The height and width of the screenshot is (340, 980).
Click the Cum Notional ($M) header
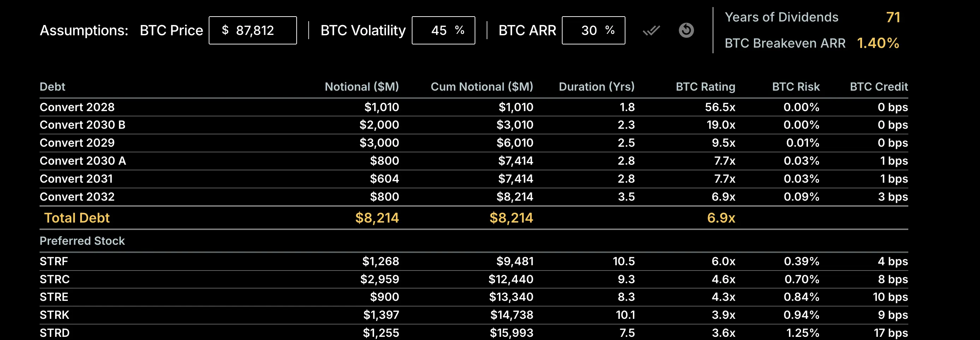[482, 87]
